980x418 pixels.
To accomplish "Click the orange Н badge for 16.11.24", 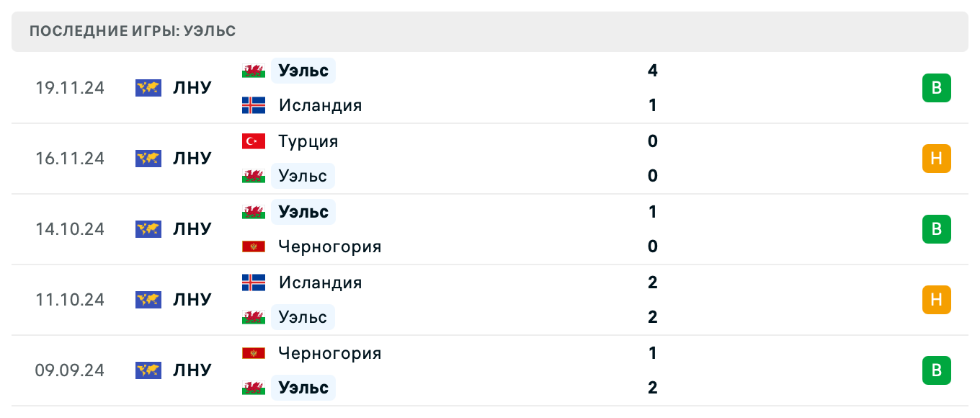I will (x=936, y=159).
